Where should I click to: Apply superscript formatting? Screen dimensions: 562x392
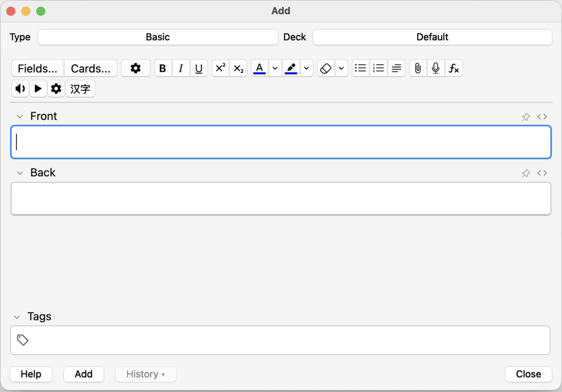(x=220, y=68)
